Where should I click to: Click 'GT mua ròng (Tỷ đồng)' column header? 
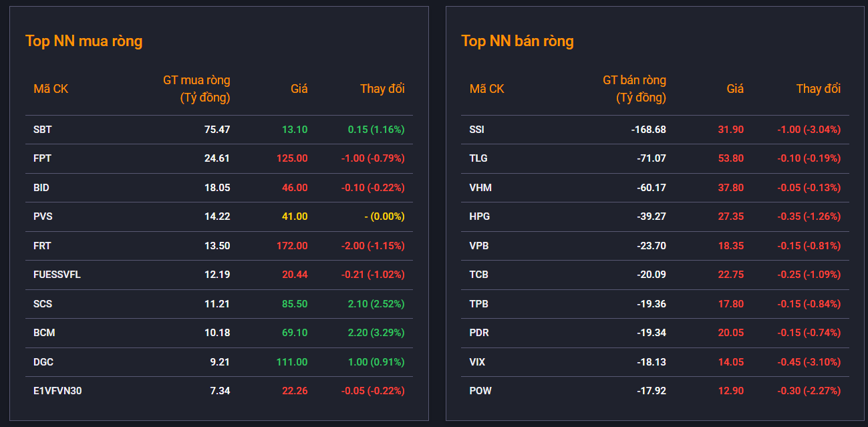196,89
